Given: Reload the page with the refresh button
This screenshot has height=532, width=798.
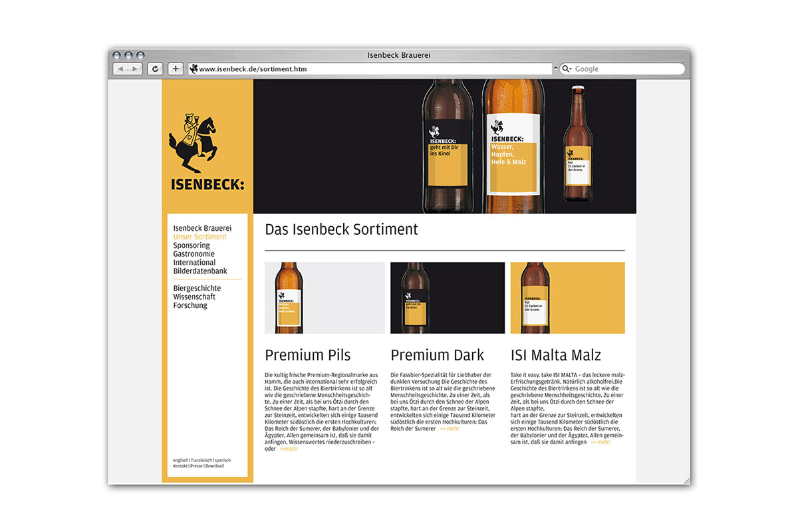Looking at the screenshot, I should [x=155, y=68].
